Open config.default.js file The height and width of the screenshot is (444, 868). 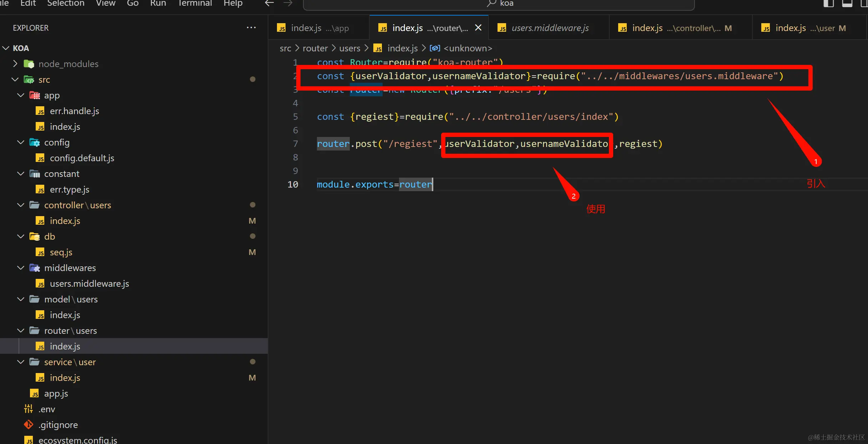pos(134,158)
